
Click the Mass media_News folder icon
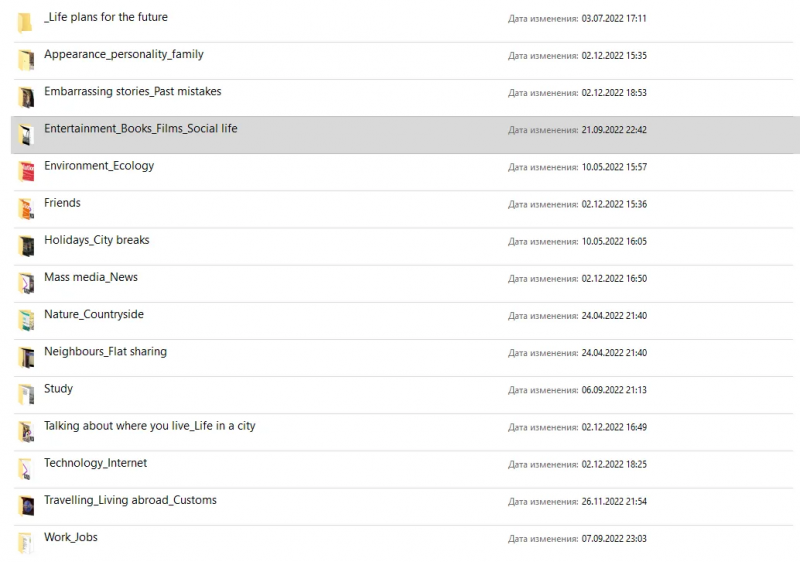[x=26, y=283]
